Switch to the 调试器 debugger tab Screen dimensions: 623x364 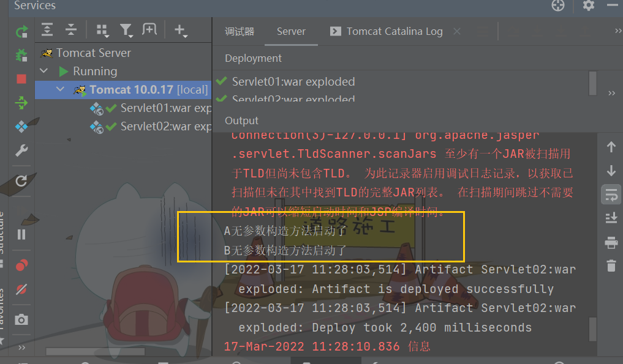coord(240,31)
